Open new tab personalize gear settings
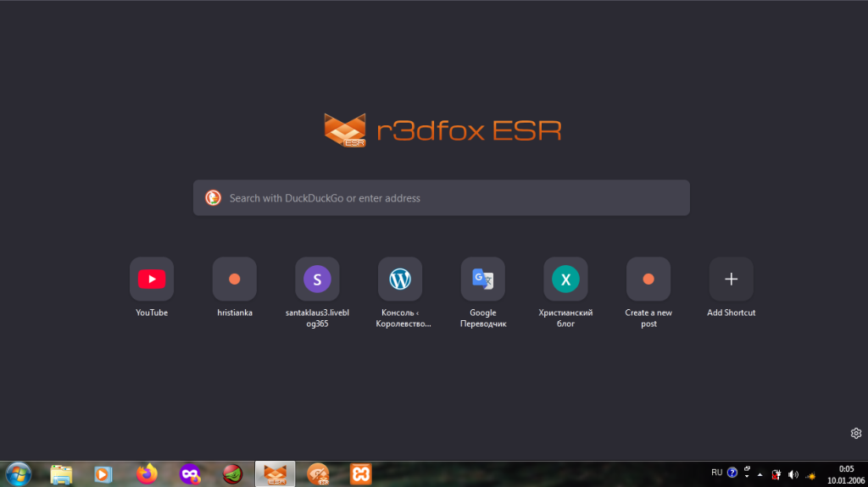868x487 pixels. [856, 434]
